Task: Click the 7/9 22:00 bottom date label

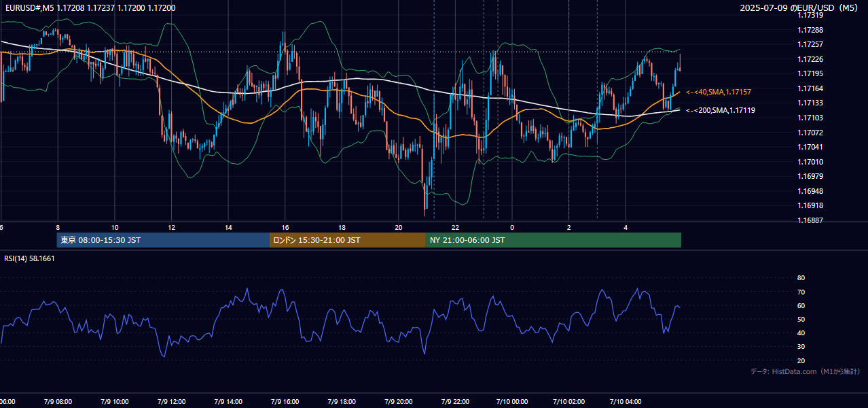Action: 456,401
